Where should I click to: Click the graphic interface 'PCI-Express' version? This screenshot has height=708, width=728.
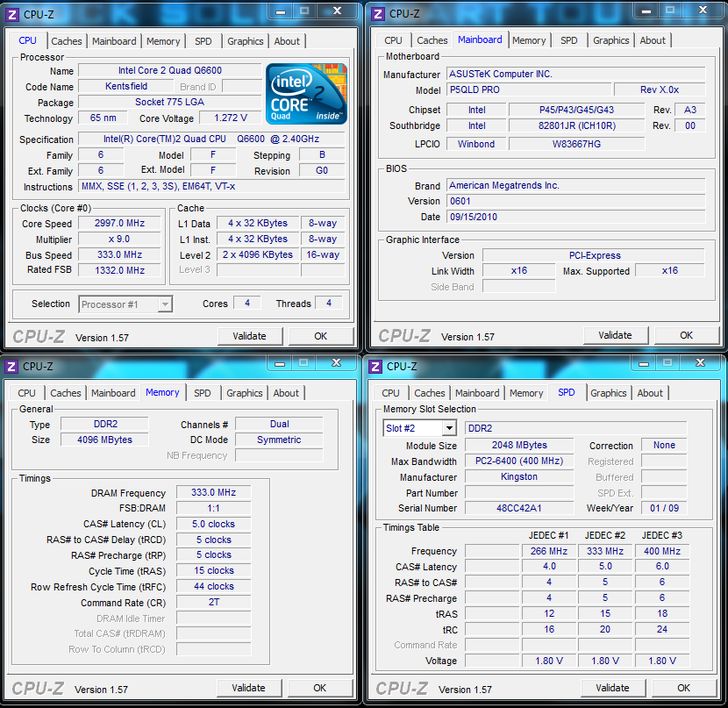pos(594,255)
